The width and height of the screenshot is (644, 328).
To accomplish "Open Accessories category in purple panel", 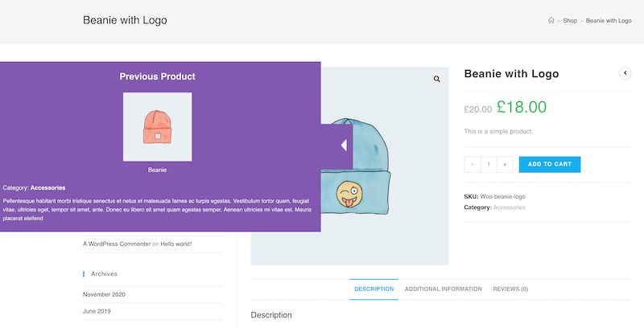I will 47,188.
